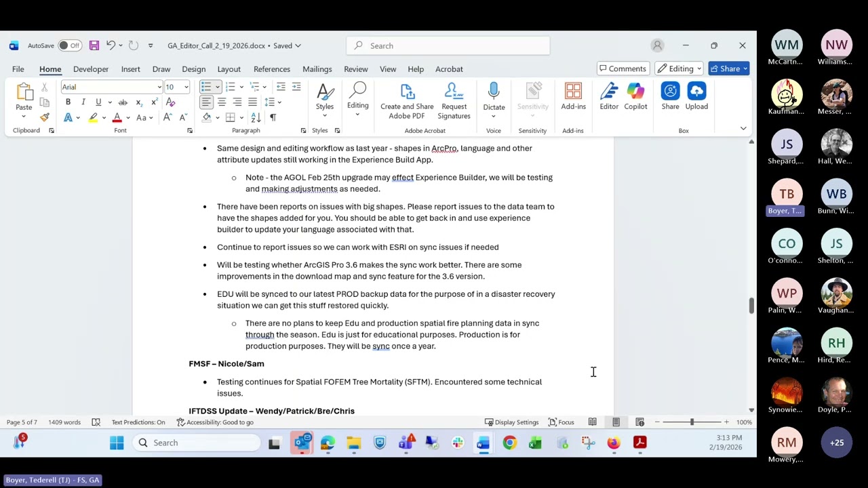868x488 pixels.
Task: Increase paragraph indent
Action: (296, 87)
